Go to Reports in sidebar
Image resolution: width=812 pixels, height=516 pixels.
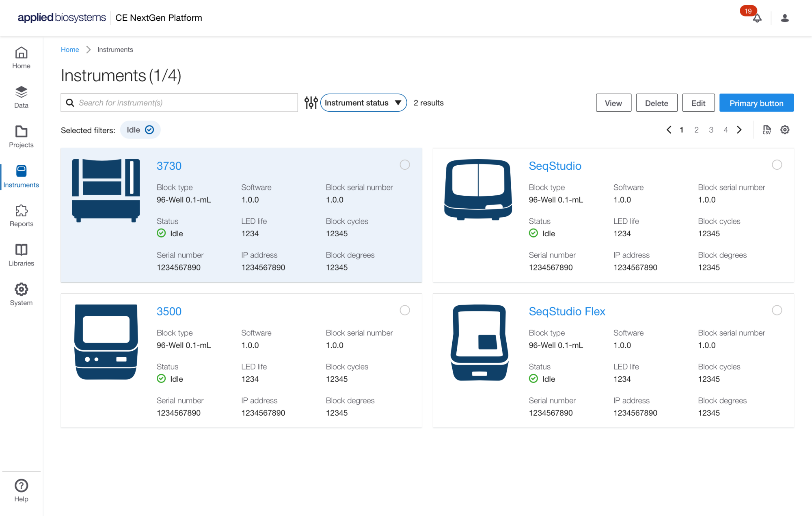pyautogui.click(x=21, y=216)
